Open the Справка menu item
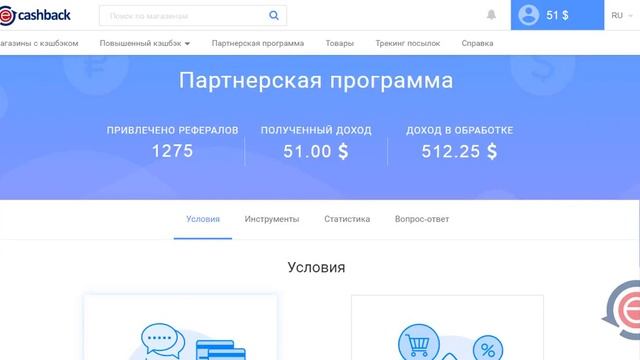640x360 pixels. (x=477, y=43)
